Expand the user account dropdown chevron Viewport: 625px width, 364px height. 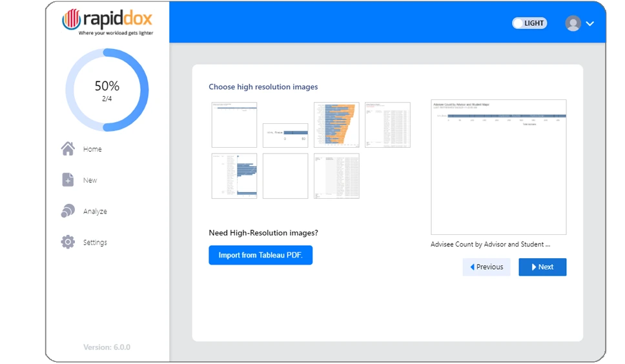click(590, 23)
